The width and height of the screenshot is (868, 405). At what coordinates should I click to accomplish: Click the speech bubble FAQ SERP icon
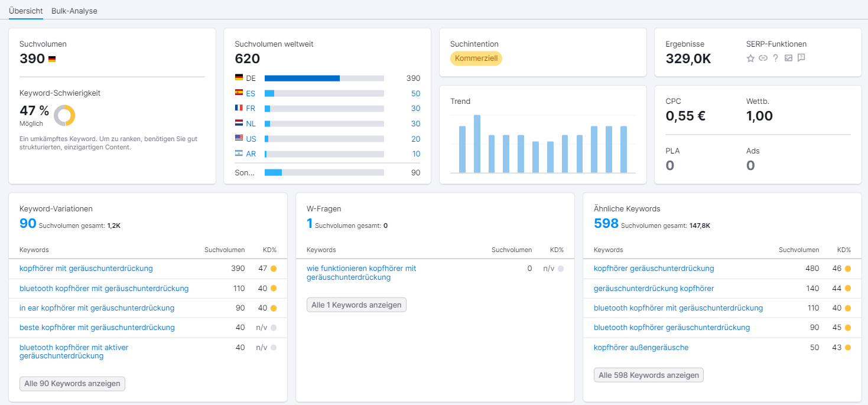(x=801, y=58)
